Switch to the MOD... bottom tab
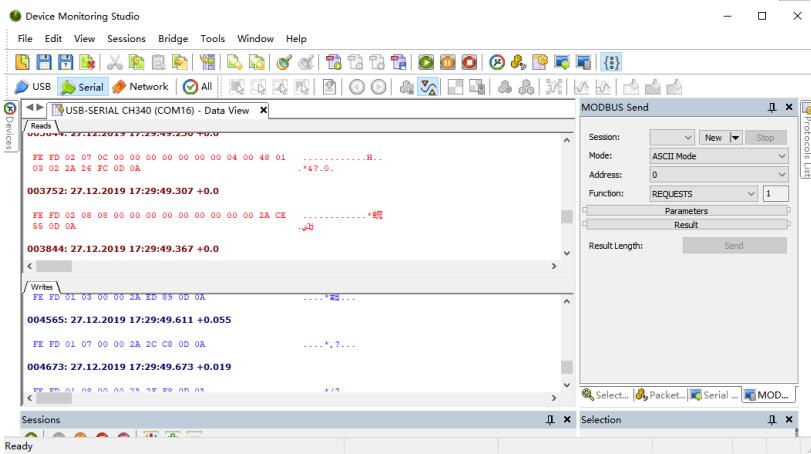811x454 pixels. (x=768, y=395)
